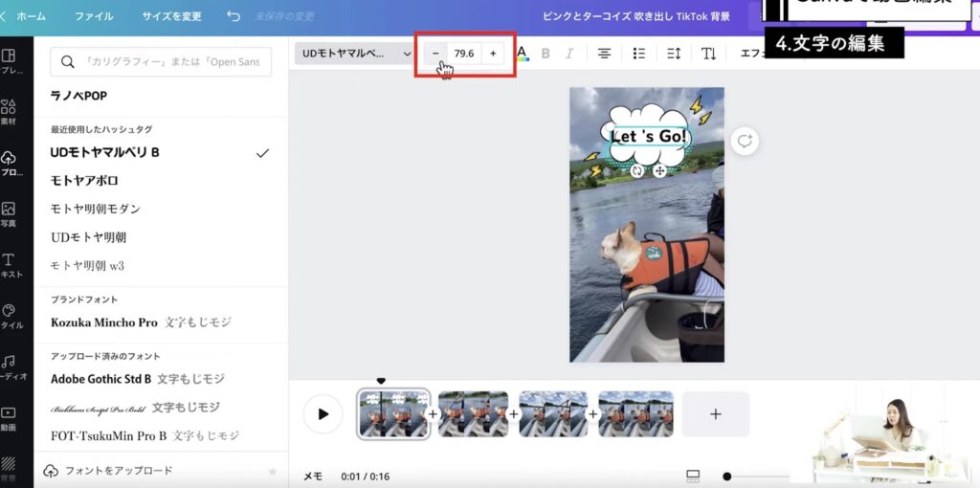Open the photos (写真) sidebar panel
Viewport: 980px width, 488px height.
tap(10, 214)
